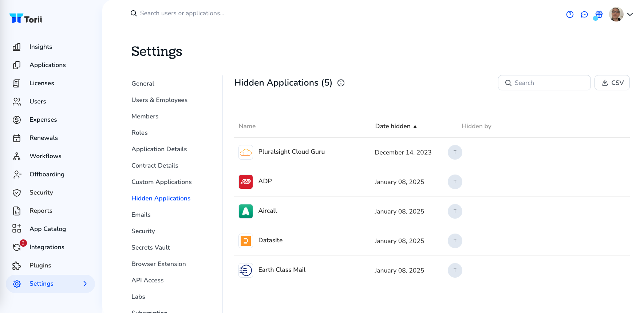Click the App Catalog grid icon
The image size is (644, 313).
click(x=17, y=229)
